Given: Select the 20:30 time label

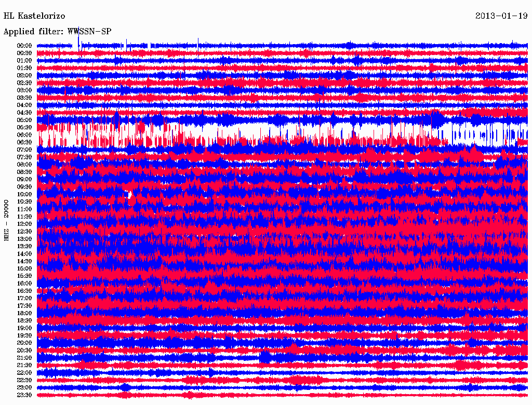Looking at the screenshot, I should 24,350.
